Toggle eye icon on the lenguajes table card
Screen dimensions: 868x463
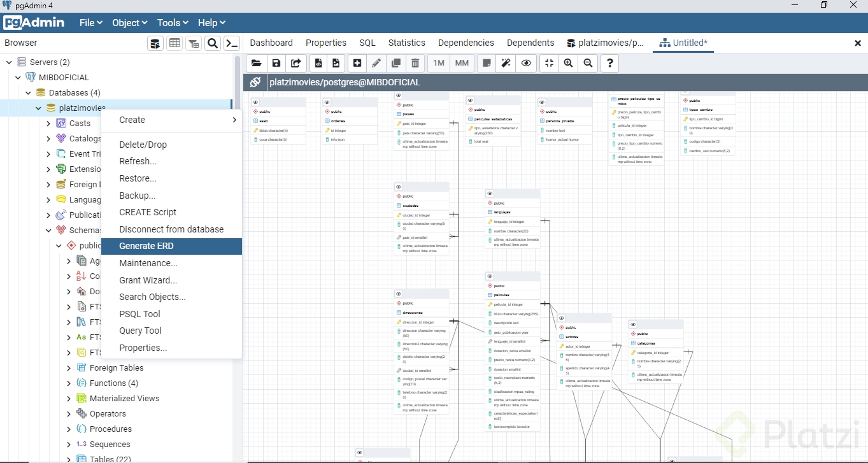pos(490,194)
